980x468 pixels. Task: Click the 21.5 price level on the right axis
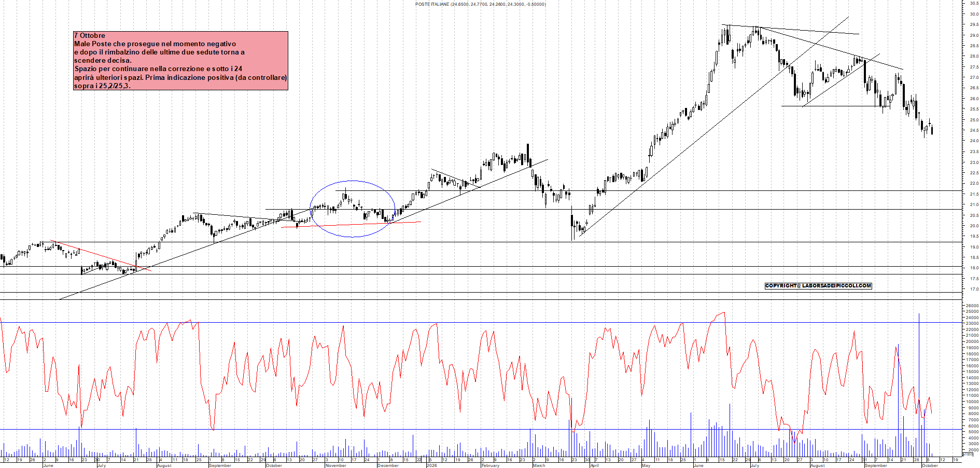(974, 194)
